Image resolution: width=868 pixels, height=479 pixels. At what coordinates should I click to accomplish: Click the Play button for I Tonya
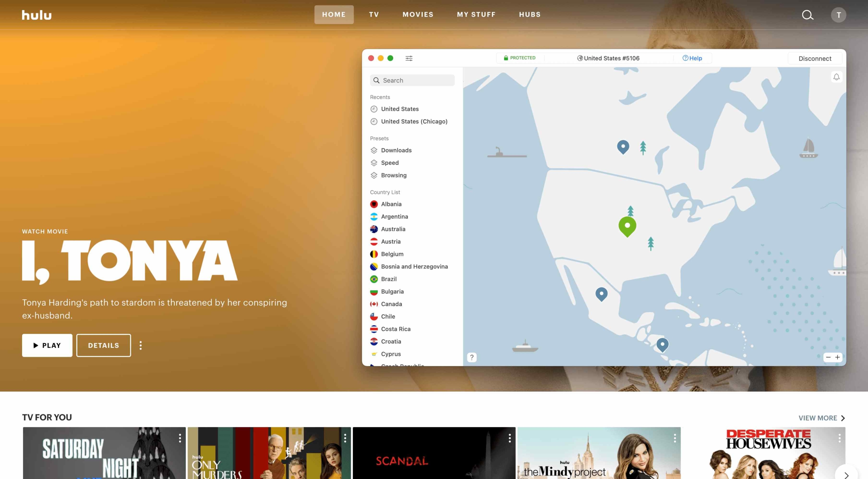[x=47, y=345]
